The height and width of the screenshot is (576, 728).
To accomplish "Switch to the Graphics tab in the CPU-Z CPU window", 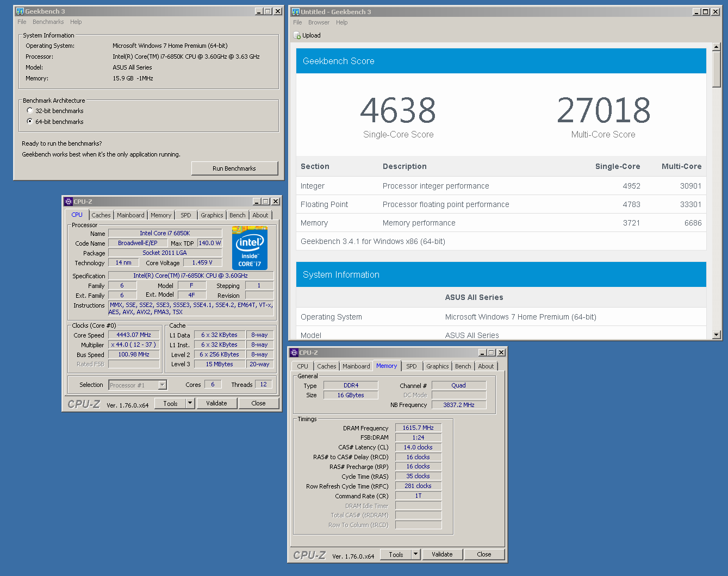I will point(211,215).
